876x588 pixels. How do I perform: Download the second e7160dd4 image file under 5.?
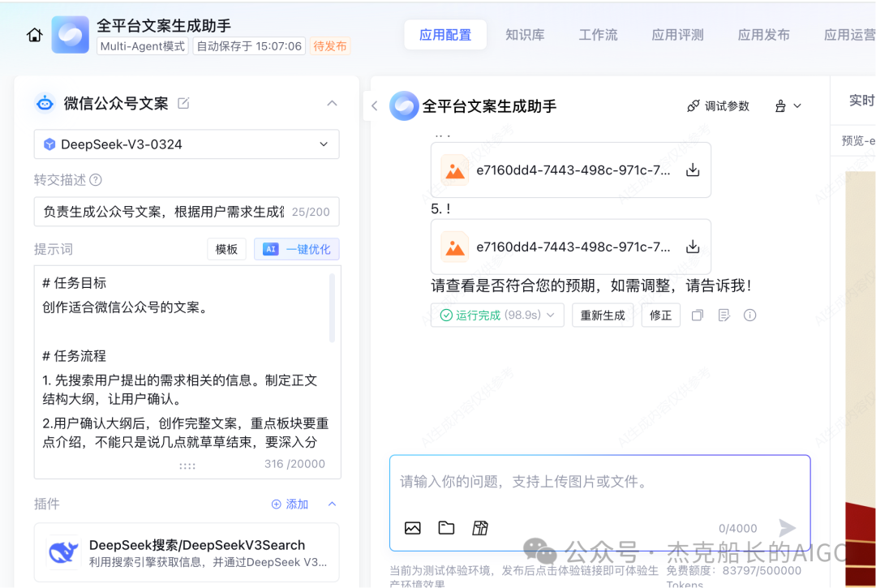(x=693, y=247)
